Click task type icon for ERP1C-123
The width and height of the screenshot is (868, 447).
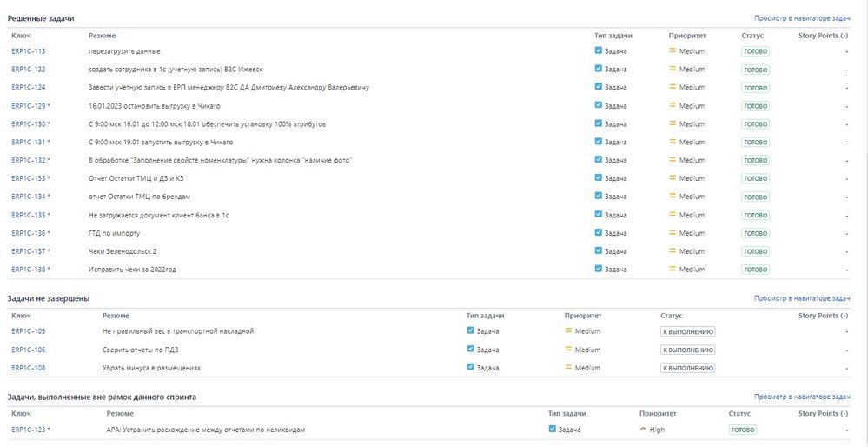point(552,428)
